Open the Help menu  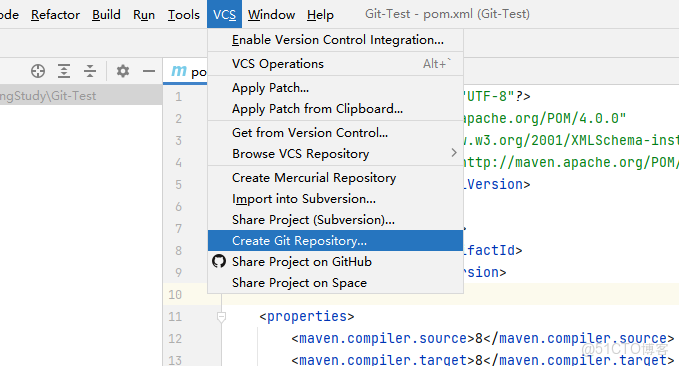tap(320, 15)
